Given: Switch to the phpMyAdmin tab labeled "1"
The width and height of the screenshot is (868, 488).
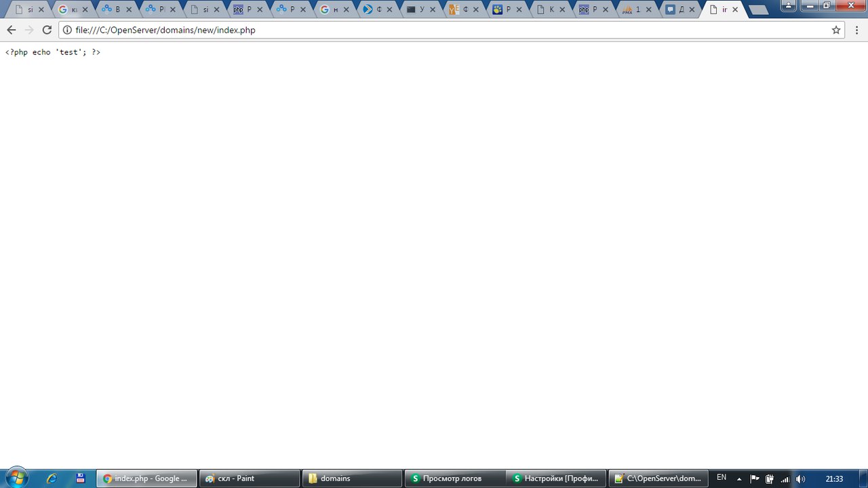Looking at the screenshot, I should [638, 10].
